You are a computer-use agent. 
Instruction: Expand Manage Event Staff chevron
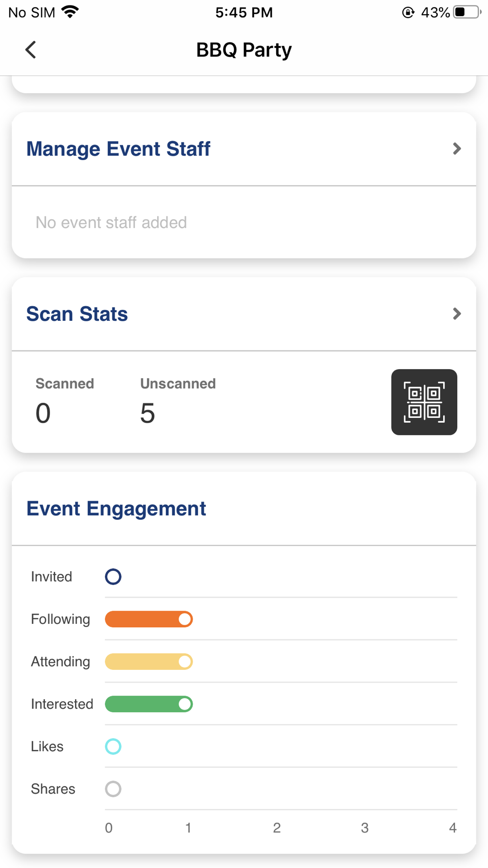pyautogui.click(x=457, y=148)
